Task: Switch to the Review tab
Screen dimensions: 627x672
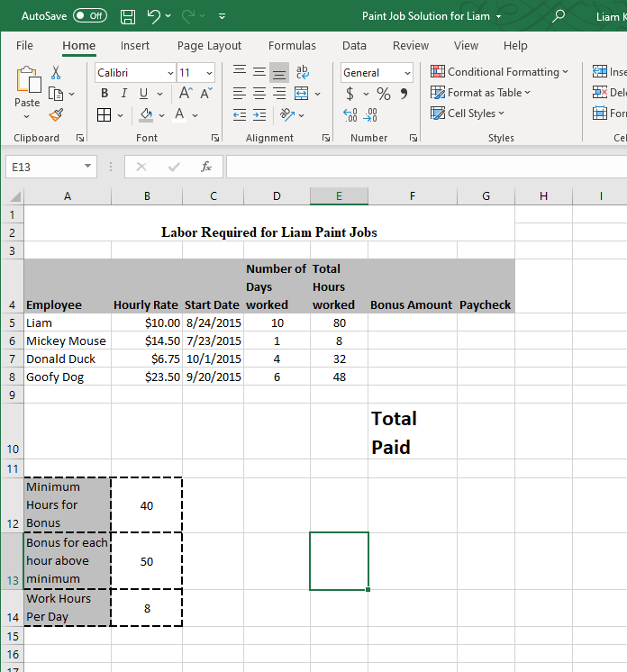Action: pos(411,45)
